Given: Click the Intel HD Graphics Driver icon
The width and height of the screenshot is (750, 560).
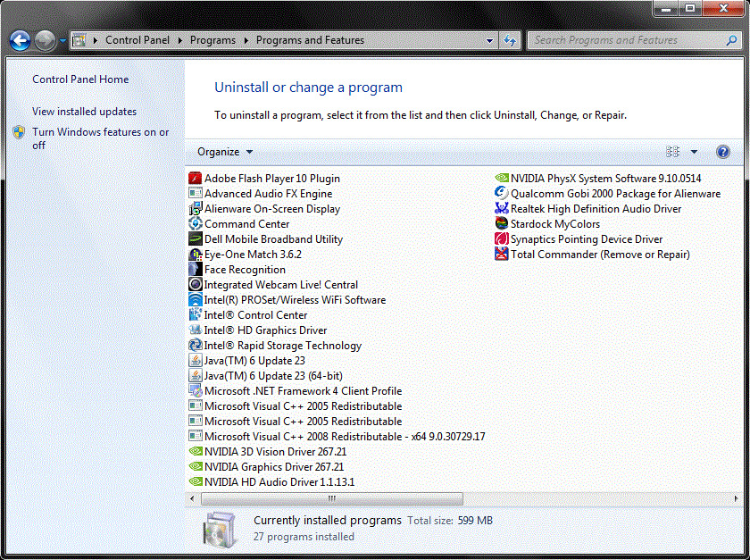Looking at the screenshot, I should pos(196,330).
